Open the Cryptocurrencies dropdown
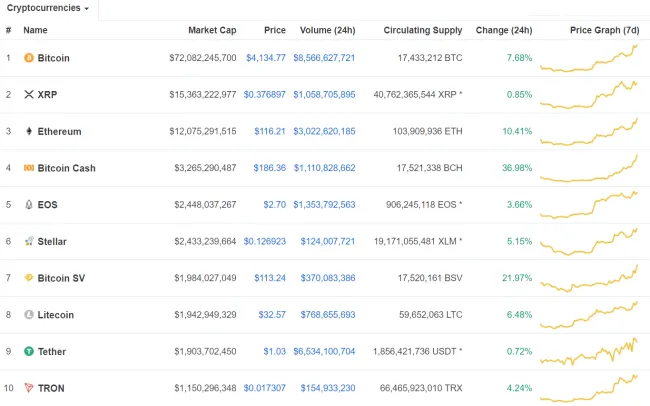The height and width of the screenshot is (406, 650). (x=48, y=8)
